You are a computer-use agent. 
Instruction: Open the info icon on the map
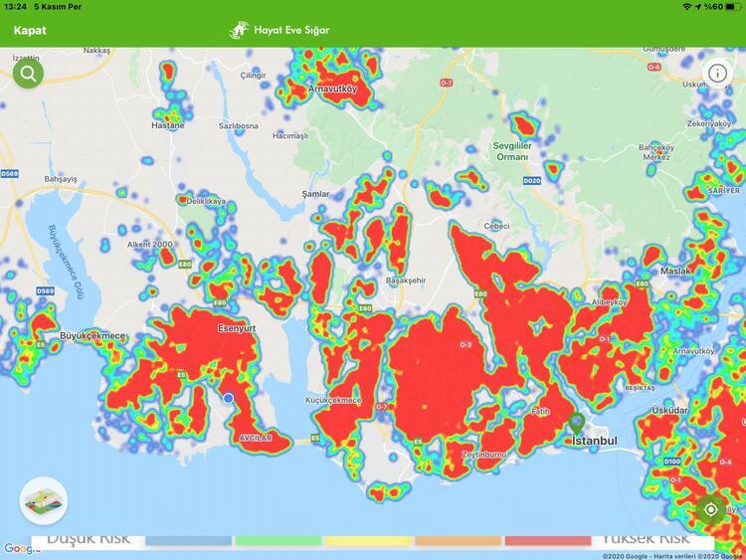coord(717,73)
